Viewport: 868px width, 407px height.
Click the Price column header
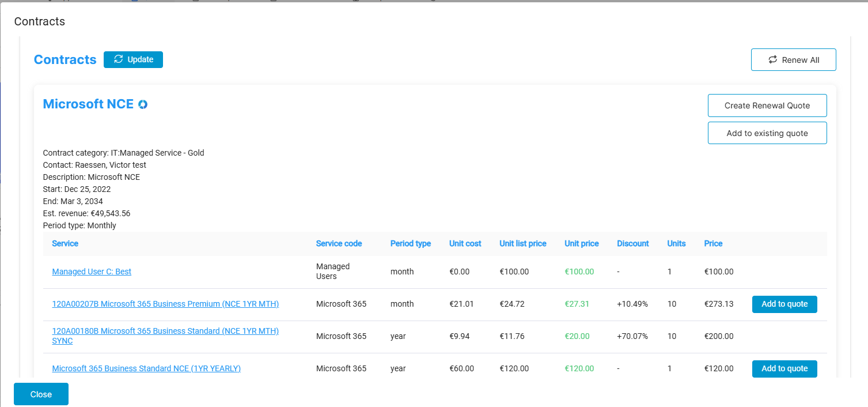713,243
